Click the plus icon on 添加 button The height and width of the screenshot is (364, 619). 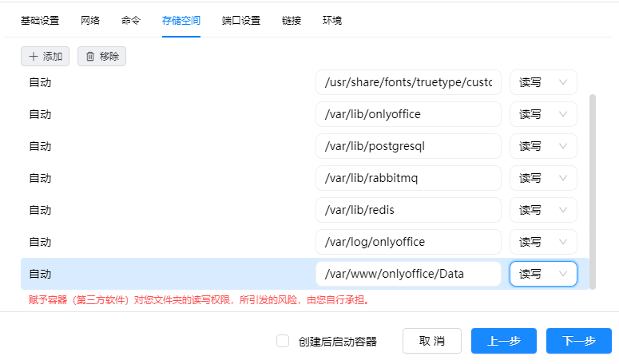(33, 57)
